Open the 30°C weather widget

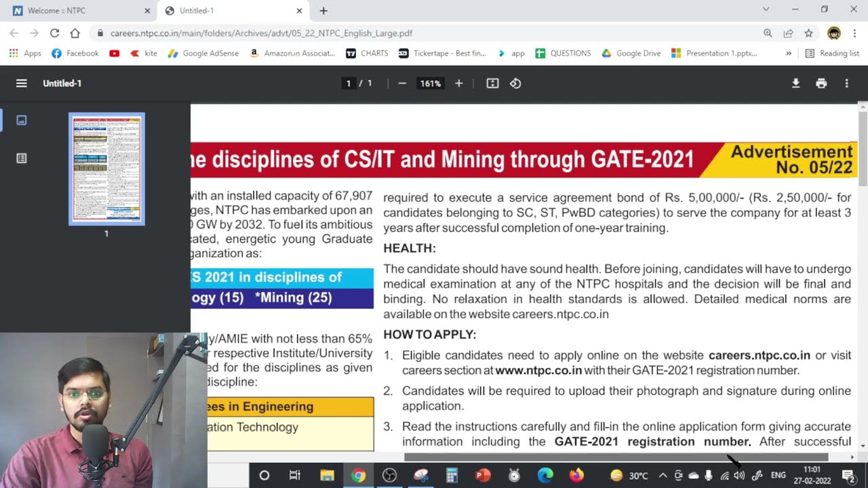(x=629, y=476)
